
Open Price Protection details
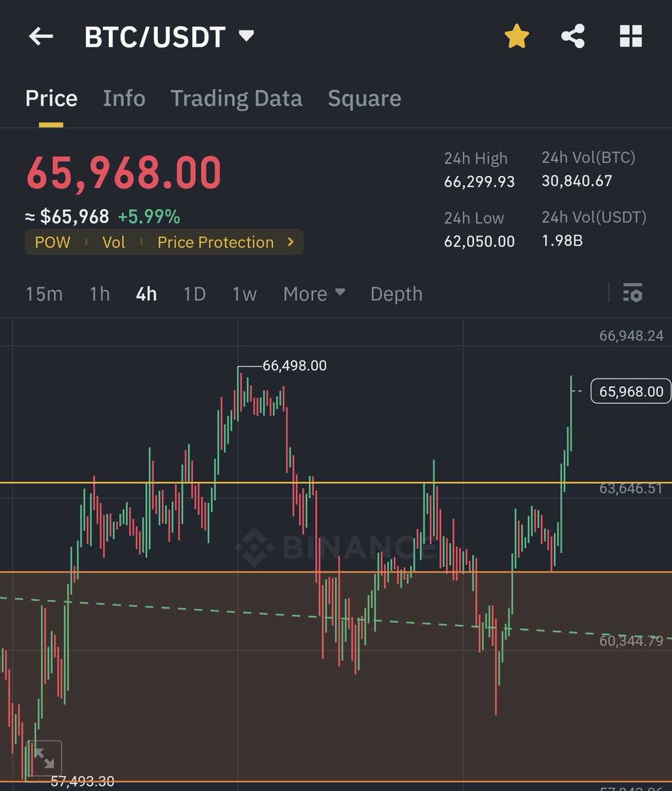(216, 242)
